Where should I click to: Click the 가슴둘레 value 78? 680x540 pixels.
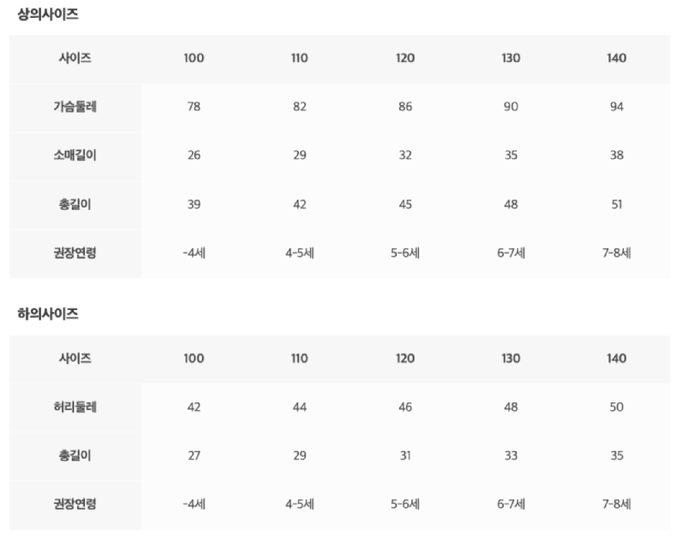tap(194, 107)
